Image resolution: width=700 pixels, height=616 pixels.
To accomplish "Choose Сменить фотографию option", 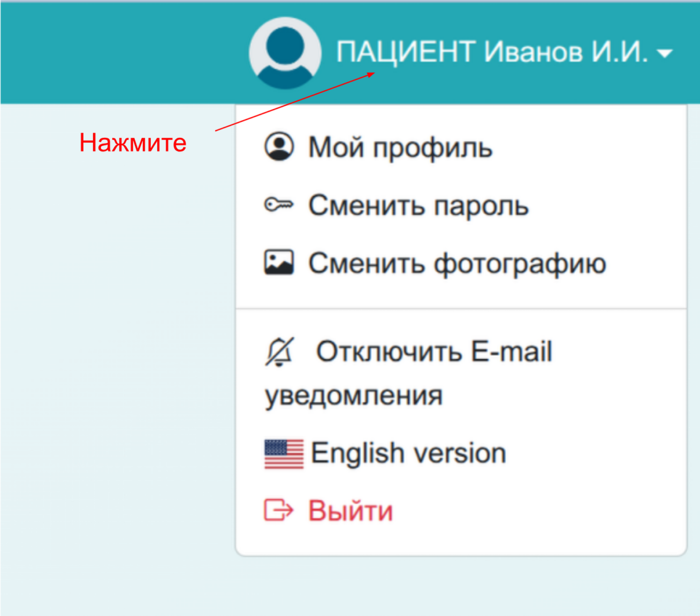I will coord(456,263).
